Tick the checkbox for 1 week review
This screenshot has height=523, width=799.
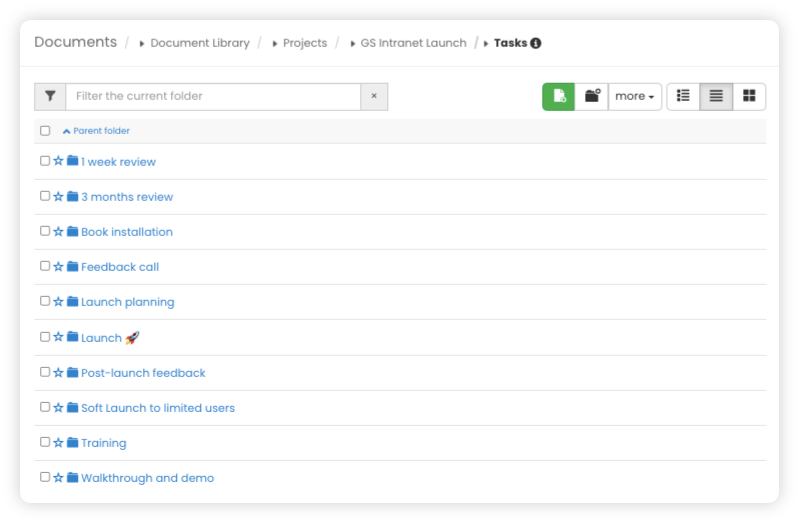pos(45,161)
